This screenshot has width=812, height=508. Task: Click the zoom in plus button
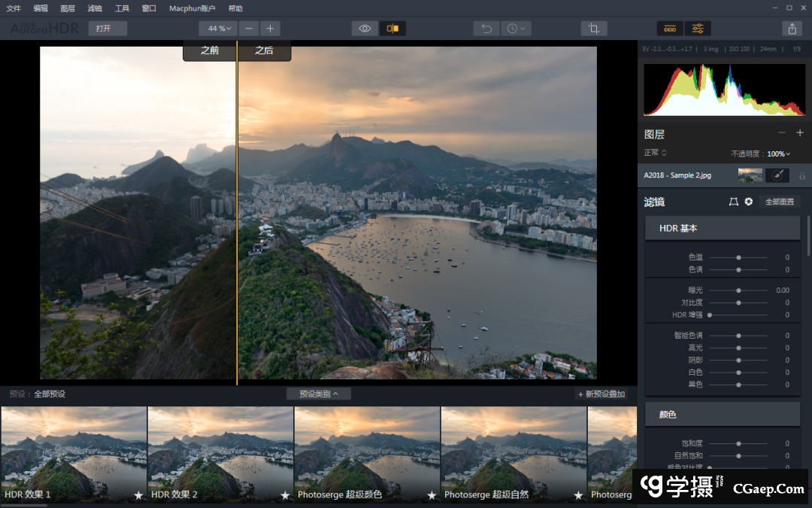(x=270, y=29)
